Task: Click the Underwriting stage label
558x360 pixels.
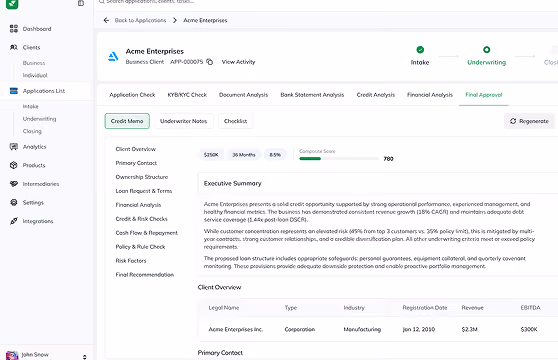Action: point(486,62)
